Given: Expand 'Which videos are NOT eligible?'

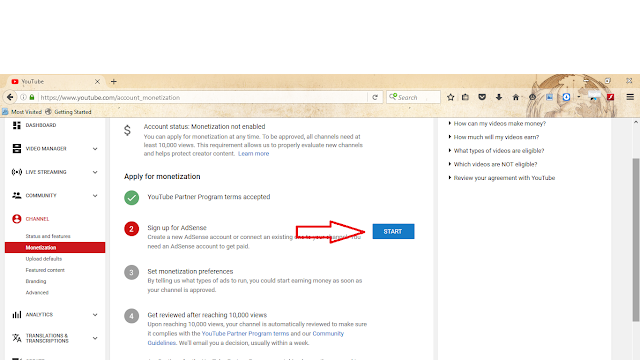Looking at the screenshot, I should [x=495, y=164].
